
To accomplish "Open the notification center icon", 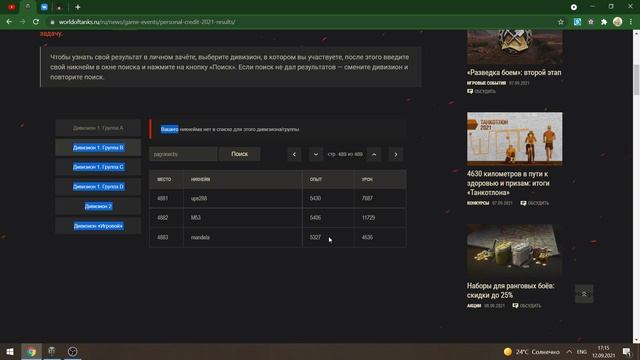I will pos(627,351).
